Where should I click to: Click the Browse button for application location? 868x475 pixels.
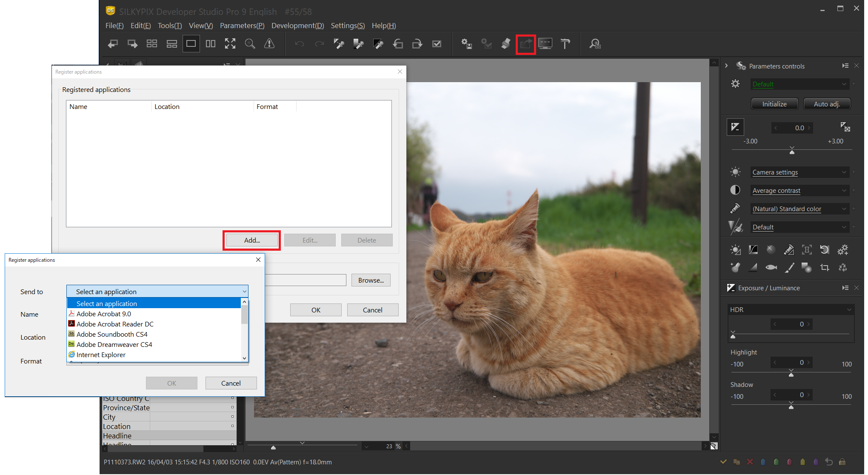point(371,280)
